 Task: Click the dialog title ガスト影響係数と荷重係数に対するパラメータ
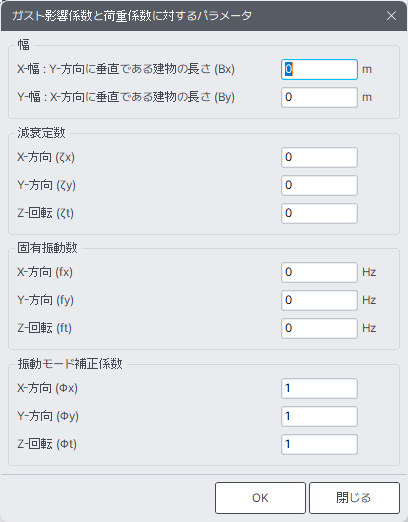pyautogui.click(x=132, y=16)
